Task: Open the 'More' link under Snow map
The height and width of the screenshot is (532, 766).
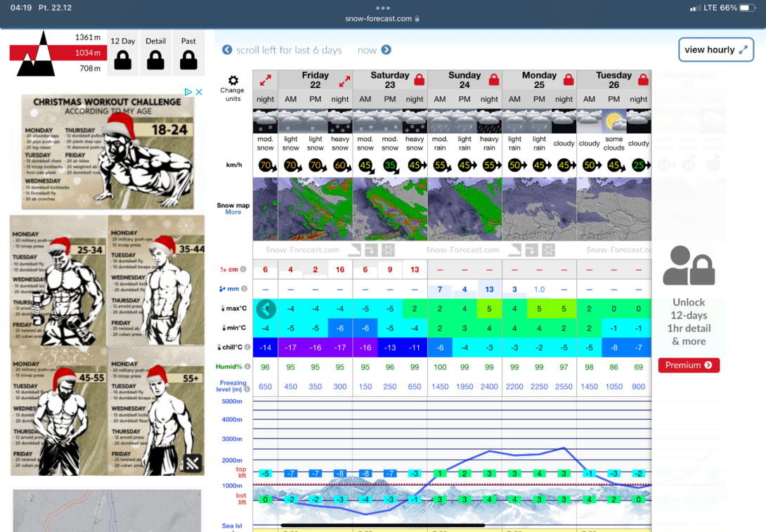Action: (x=233, y=212)
